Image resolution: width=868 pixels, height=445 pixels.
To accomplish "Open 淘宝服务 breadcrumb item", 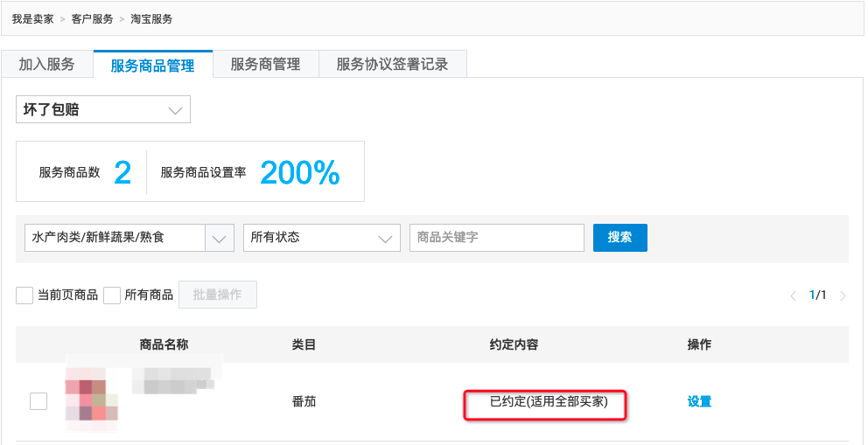I will click(151, 19).
